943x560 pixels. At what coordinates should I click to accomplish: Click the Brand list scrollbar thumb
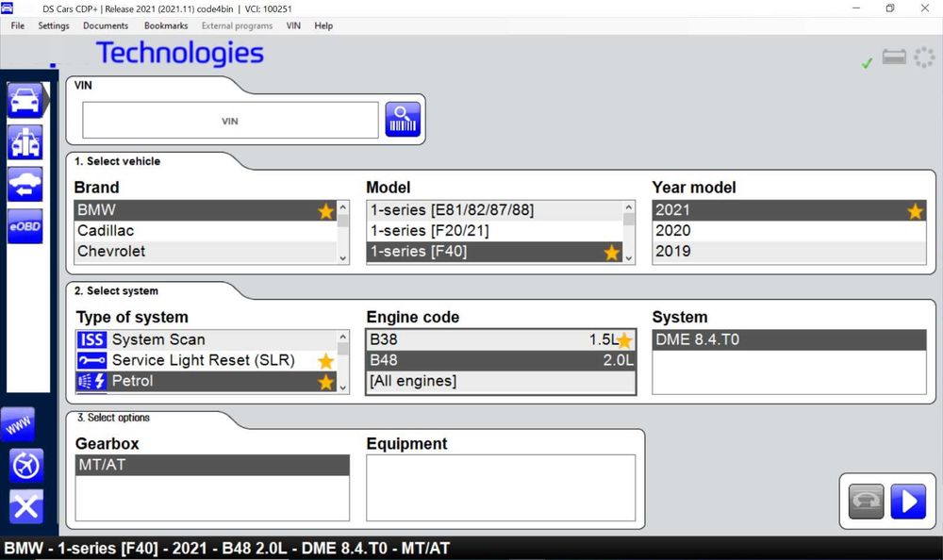pyautogui.click(x=343, y=221)
